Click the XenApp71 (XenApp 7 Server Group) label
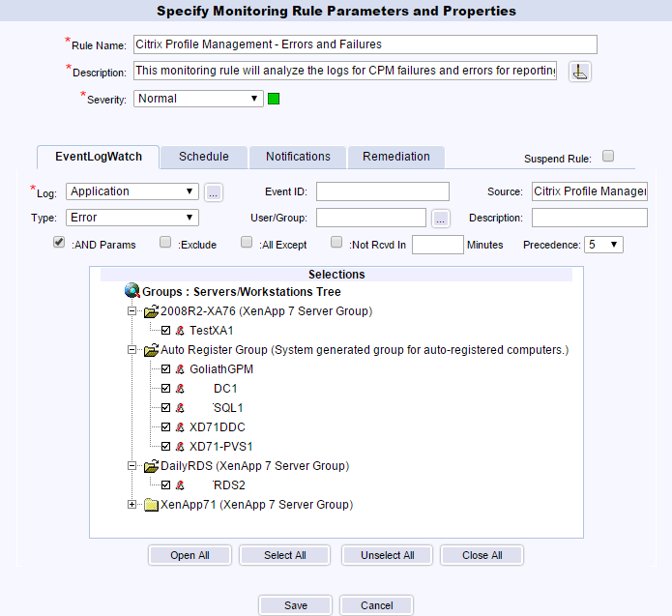Image resolution: width=672 pixels, height=616 pixels. coord(257,505)
